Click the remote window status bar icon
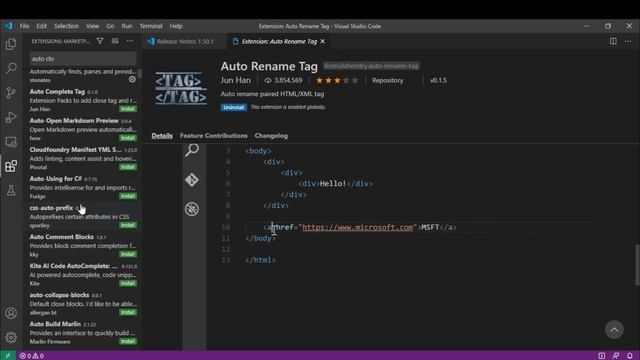 click(x=7, y=356)
